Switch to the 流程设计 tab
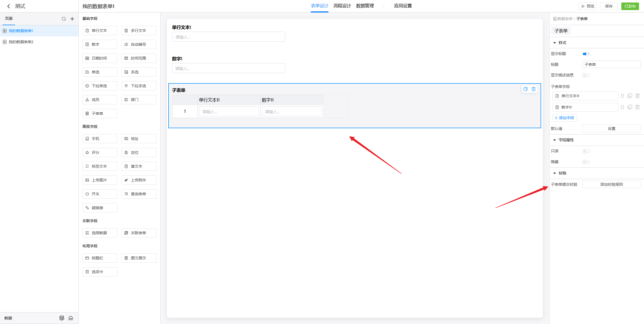Viewport: 644px width, 324px height. (x=342, y=6)
